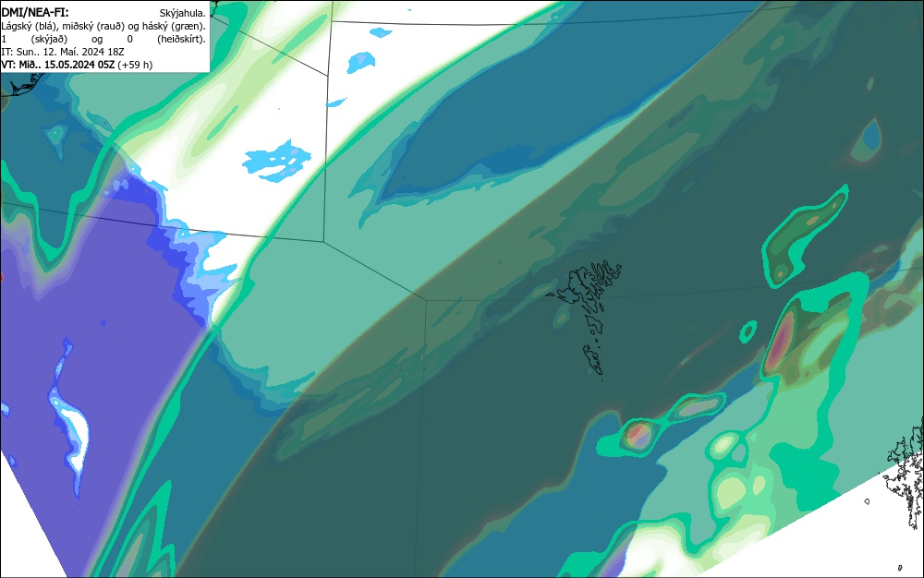Click the "IT: Sun.. 12. Maí. 2024 18Z" line
924x578 pixels.
[63, 52]
